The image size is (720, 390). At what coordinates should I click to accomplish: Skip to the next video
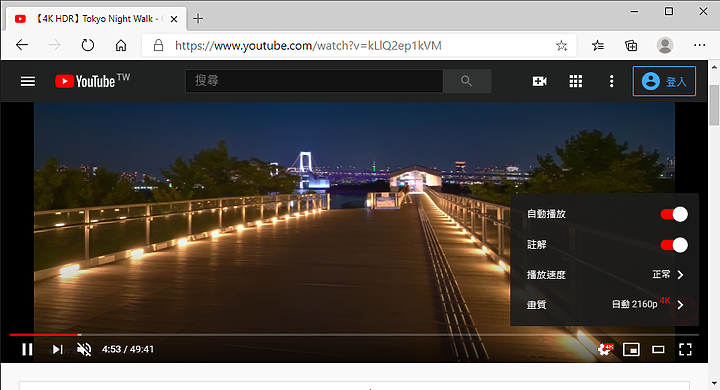(x=57, y=350)
